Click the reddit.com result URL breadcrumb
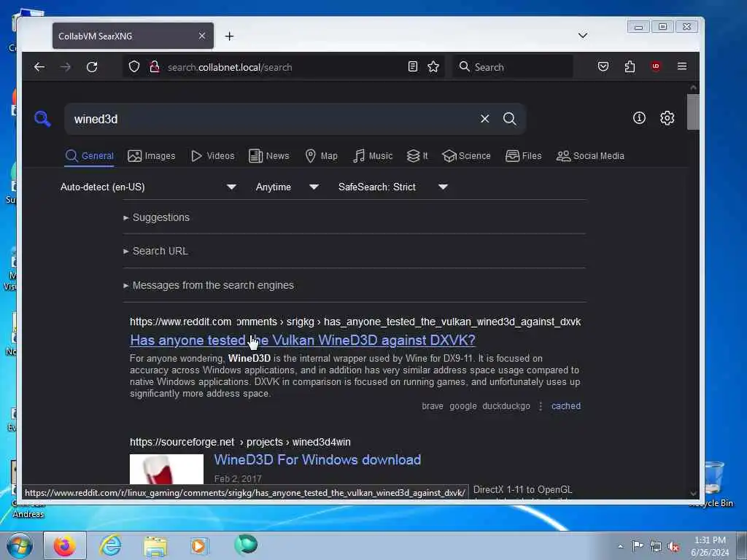The width and height of the screenshot is (747, 560). point(355,322)
